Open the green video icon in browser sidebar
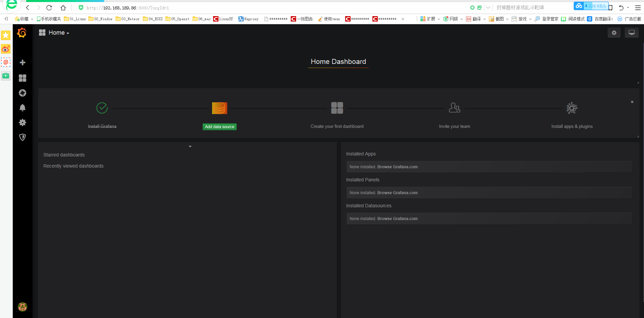The image size is (644, 318). pos(6,75)
